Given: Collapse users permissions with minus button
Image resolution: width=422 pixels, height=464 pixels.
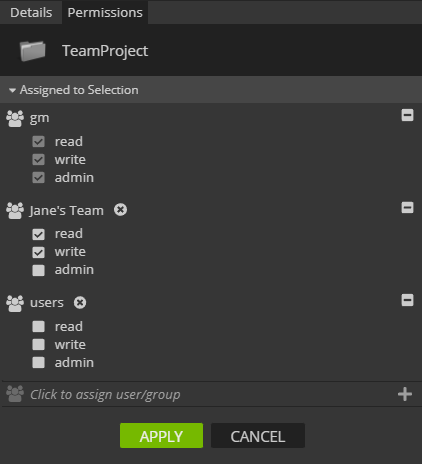Looking at the screenshot, I should tap(407, 300).
